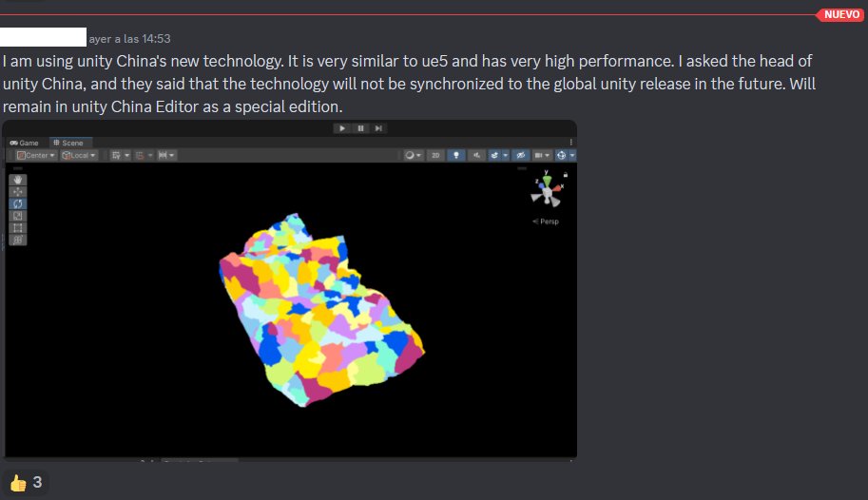Click the orientation gizmo lock icon

[565, 175]
